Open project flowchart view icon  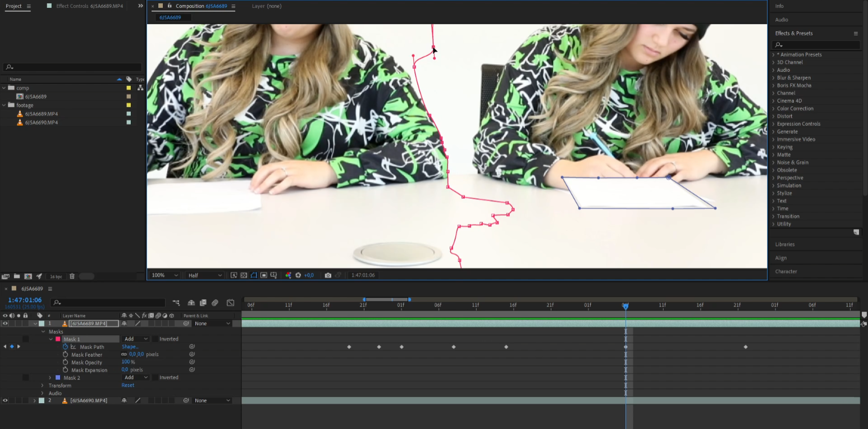[x=140, y=88]
